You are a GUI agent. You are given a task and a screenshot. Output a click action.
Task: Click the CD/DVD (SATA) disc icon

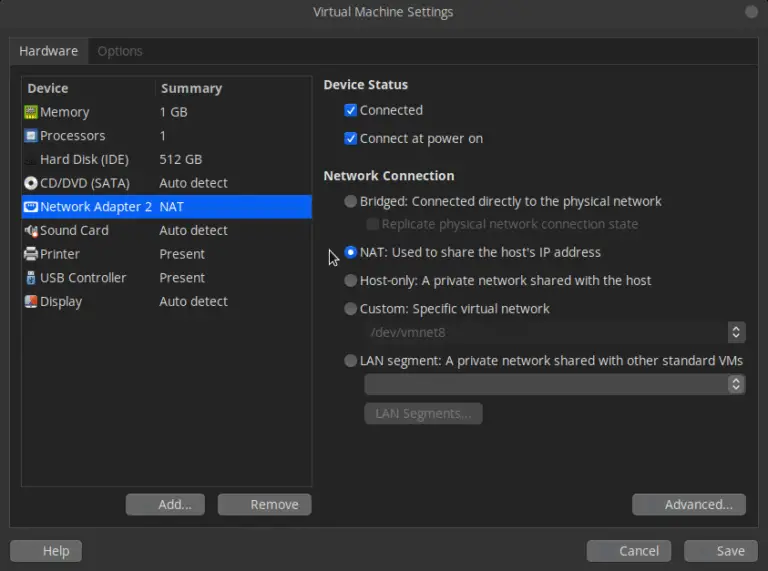point(30,183)
